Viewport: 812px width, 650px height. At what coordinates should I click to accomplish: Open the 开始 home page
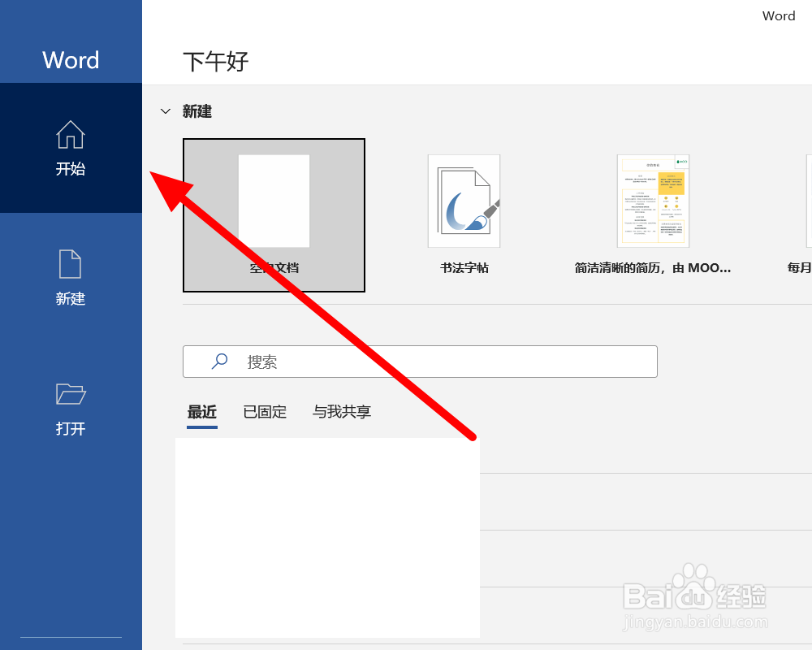(x=71, y=148)
